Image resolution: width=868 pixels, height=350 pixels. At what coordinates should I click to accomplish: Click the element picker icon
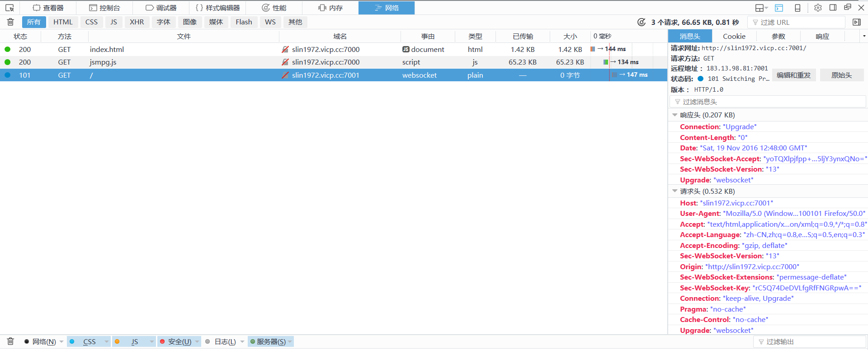tap(9, 8)
